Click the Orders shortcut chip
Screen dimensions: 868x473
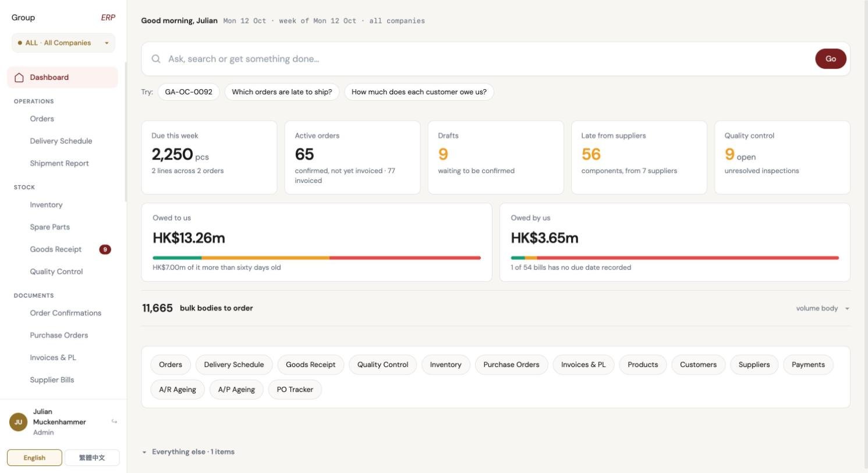pos(171,365)
